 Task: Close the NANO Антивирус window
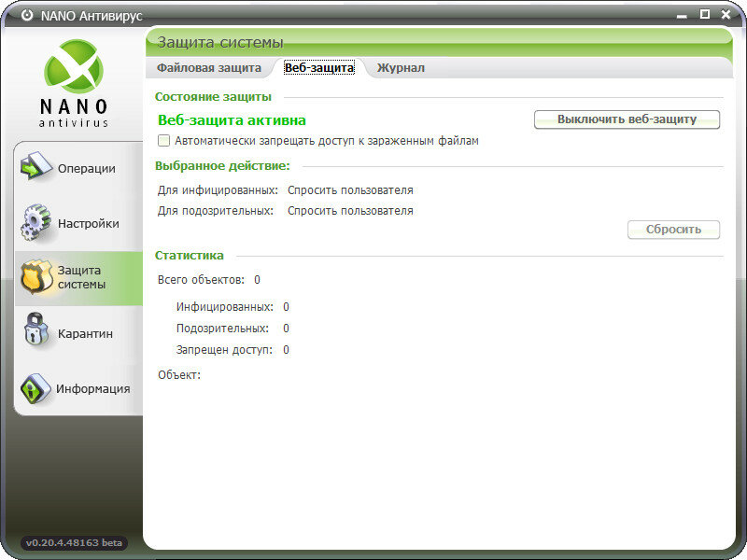[726, 14]
